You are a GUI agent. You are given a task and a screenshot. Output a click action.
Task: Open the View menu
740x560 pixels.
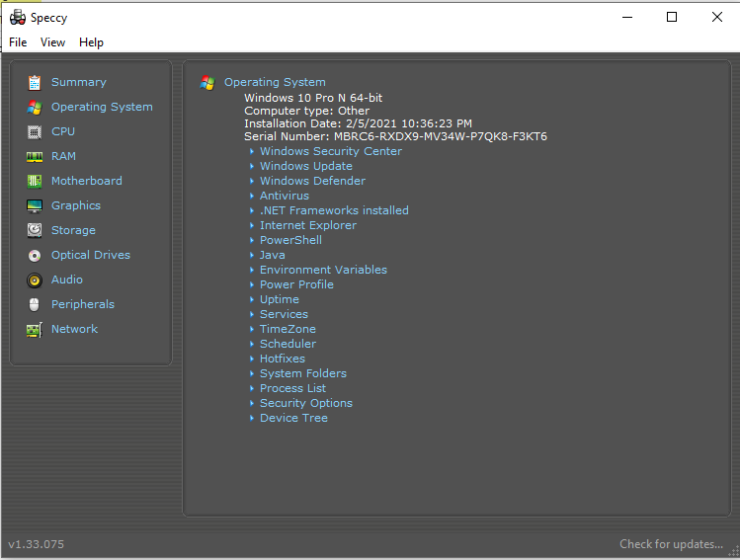(x=52, y=42)
